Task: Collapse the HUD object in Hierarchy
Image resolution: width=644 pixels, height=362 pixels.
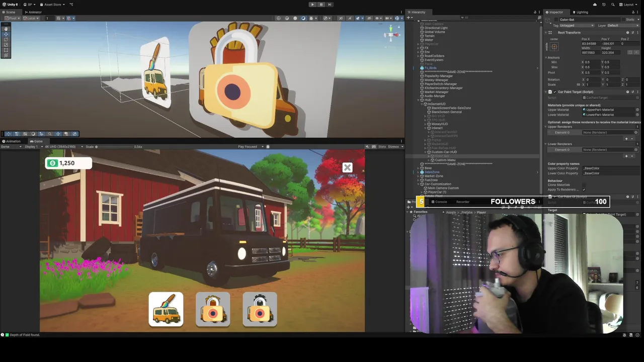Action: [419, 100]
